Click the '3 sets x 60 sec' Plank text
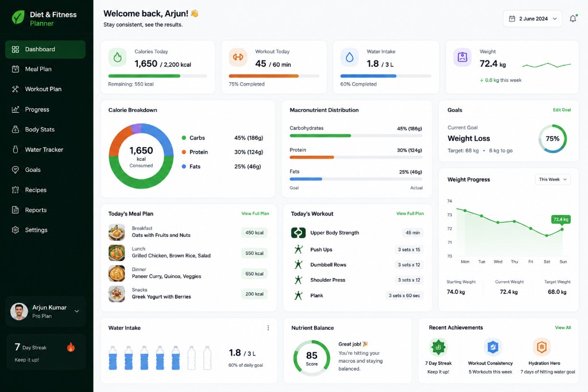Screen dimensions: 588x392 pyautogui.click(x=404, y=296)
